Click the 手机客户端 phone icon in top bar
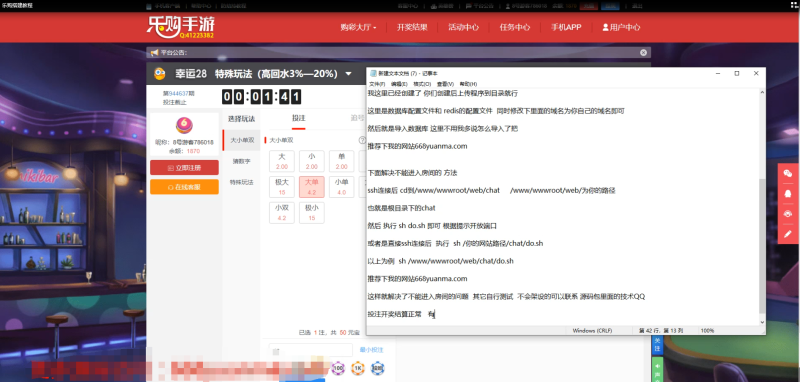This screenshot has height=382, width=800. 148,6
